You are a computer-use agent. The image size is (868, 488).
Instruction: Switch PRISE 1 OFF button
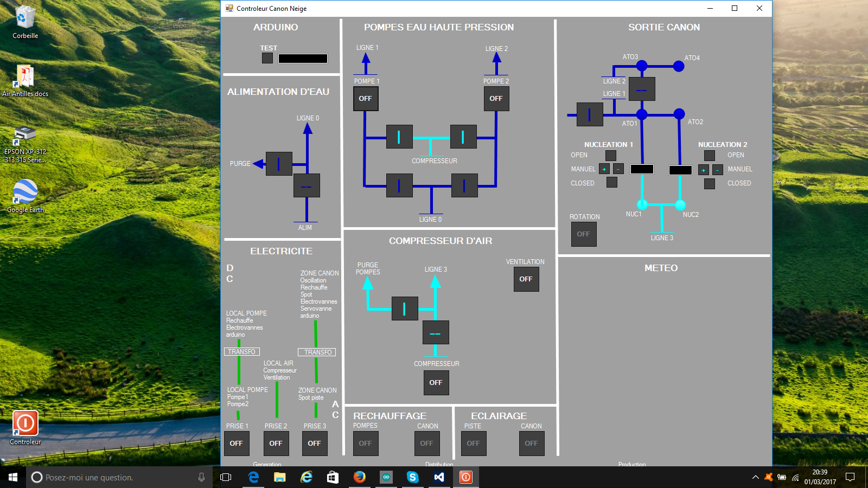click(x=237, y=444)
